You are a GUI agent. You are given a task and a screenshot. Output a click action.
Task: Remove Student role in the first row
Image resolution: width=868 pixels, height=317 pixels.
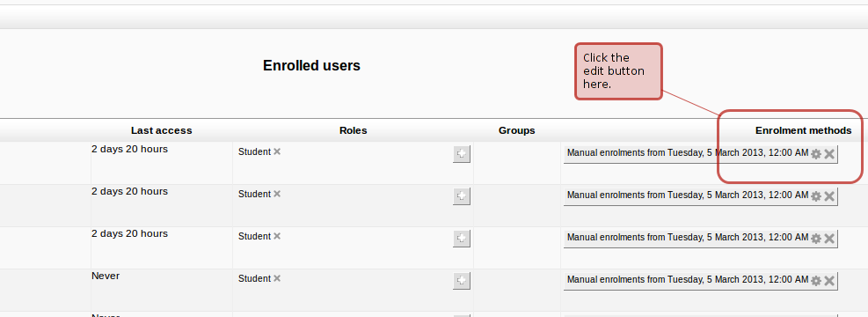click(x=277, y=151)
